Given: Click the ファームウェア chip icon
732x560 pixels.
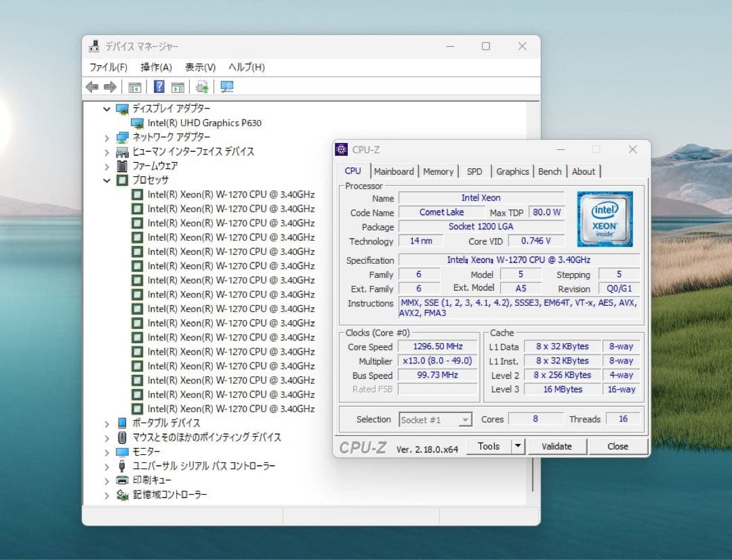Looking at the screenshot, I should 122,166.
